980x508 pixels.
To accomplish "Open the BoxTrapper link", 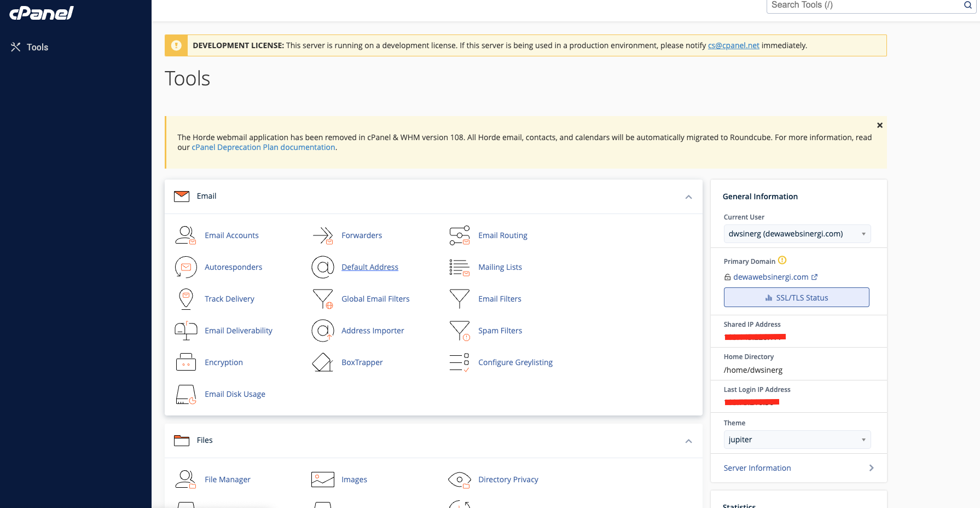I will click(362, 362).
